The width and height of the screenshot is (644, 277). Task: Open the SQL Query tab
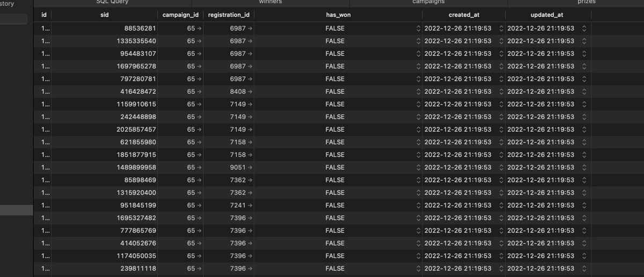(x=112, y=2)
